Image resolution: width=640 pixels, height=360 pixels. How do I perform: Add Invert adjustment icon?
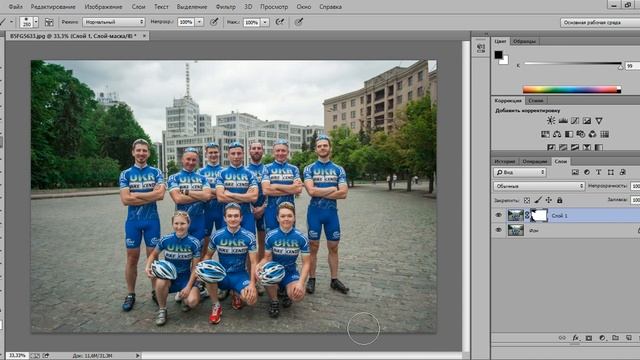(x=551, y=147)
